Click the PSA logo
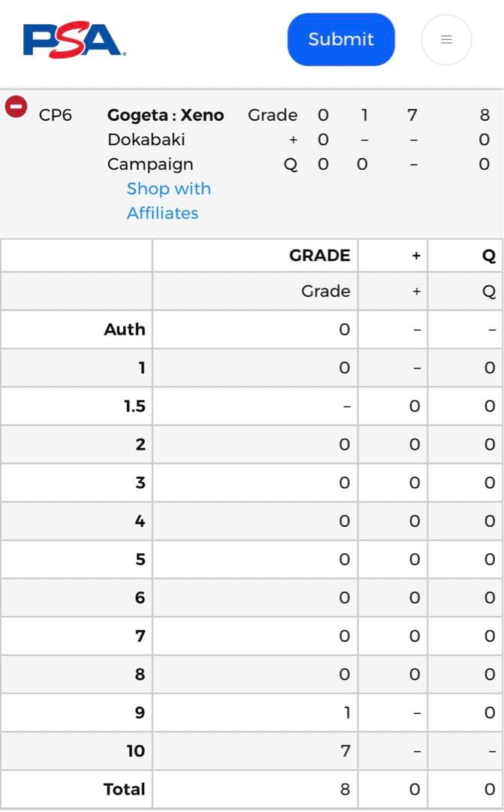The height and width of the screenshot is (812, 504). click(74, 40)
